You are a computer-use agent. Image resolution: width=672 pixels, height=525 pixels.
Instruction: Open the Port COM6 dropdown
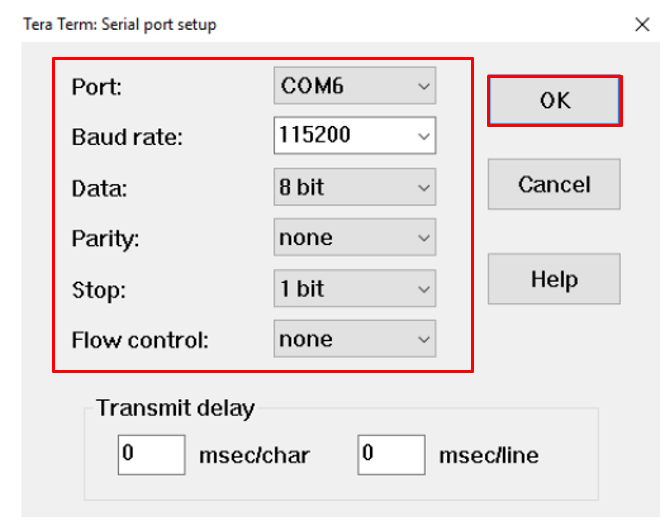[x=355, y=86]
